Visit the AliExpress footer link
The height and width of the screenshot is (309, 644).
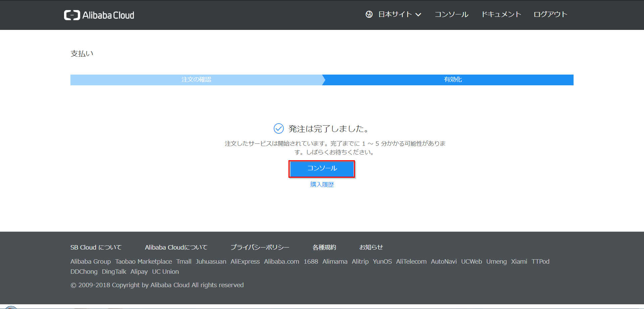[245, 262]
